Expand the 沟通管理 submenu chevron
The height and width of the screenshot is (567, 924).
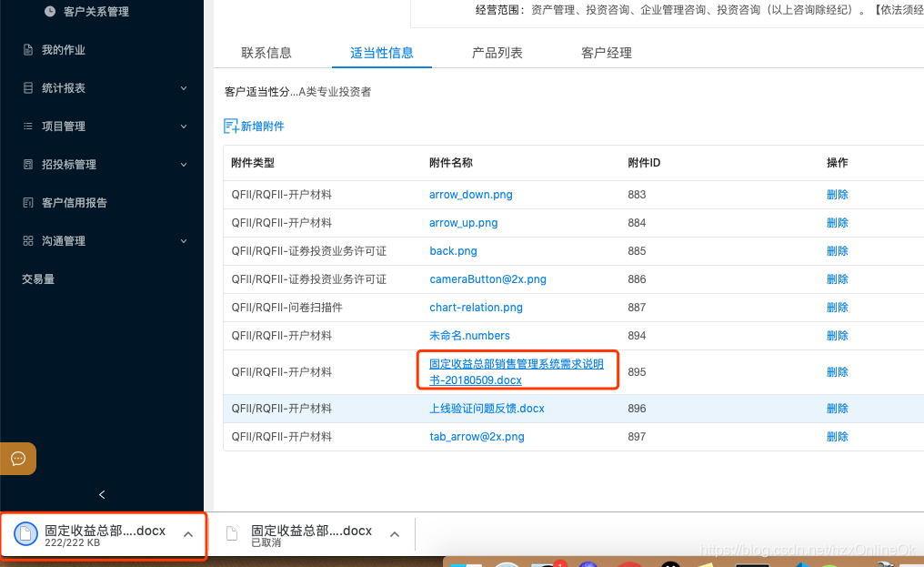pyautogui.click(x=184, y=240)
